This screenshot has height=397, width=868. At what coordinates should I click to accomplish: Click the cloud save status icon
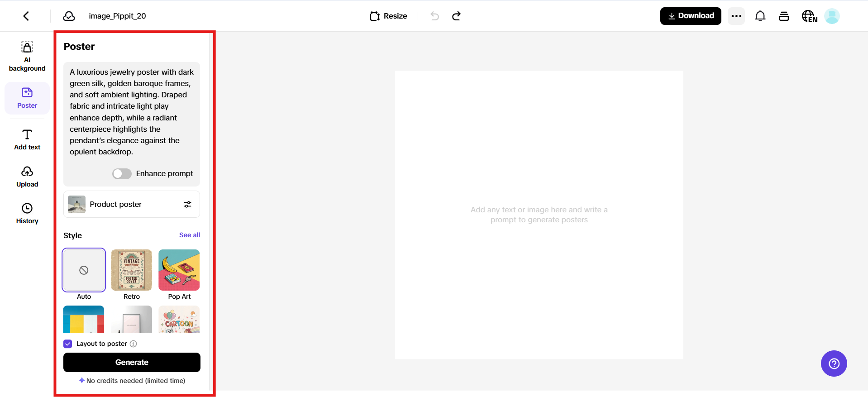pos(69,16)
